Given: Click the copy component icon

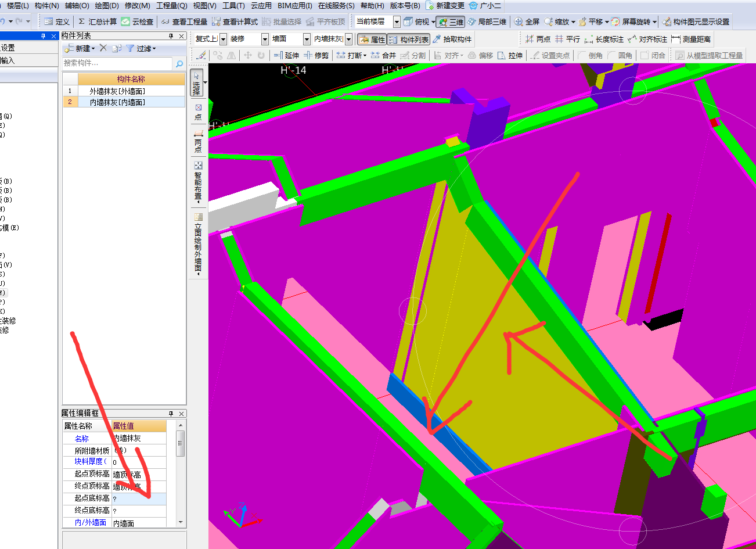Looking at the screenshot, I should (117, 48).
